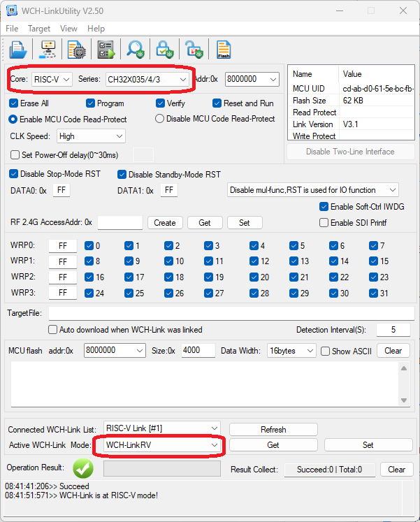420x522 pixels.
Task: Click the Create access address button
Action: tap(165, 223)
